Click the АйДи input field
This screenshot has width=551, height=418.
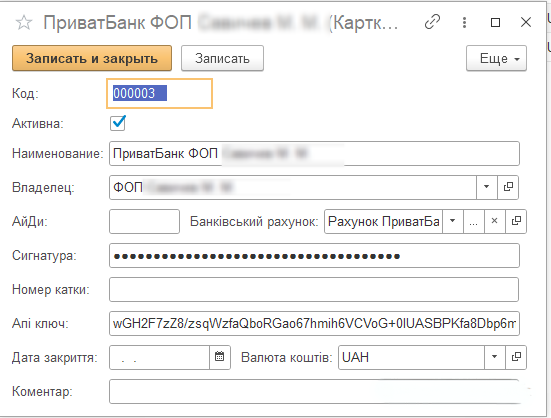[x=144, y=222]
